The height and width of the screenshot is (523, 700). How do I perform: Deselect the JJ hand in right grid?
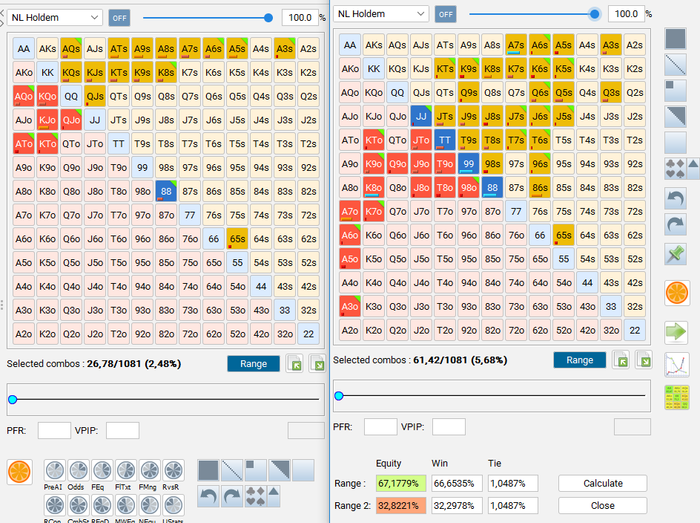pyautogui.click(x=421, y=116)
